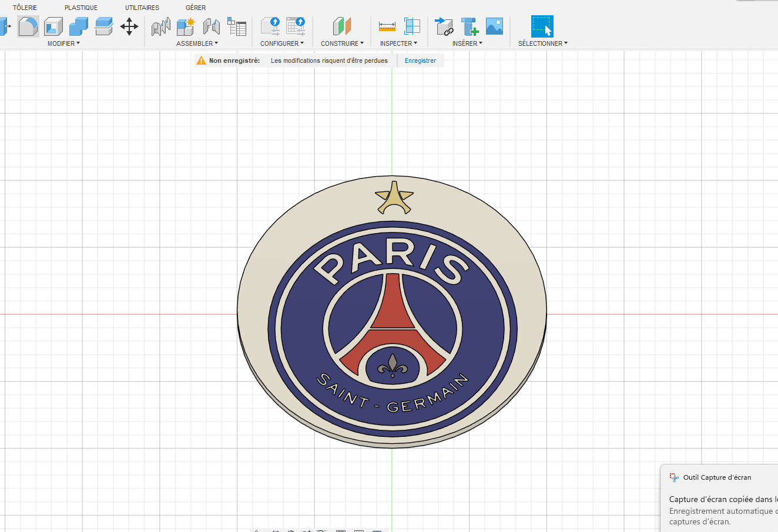Choose the Combine bodies tool
The height and width of the screenshot is (532, 778).
tap(79, 26)
